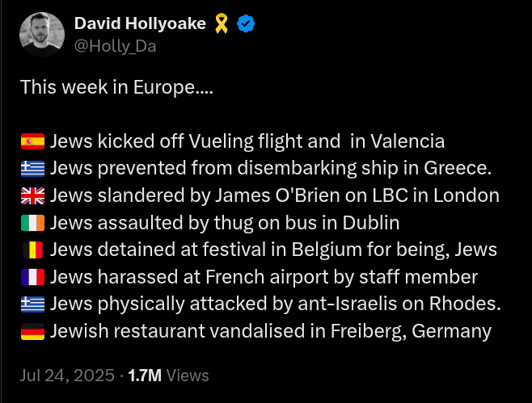Click the @Holly_Da handle

115,46
